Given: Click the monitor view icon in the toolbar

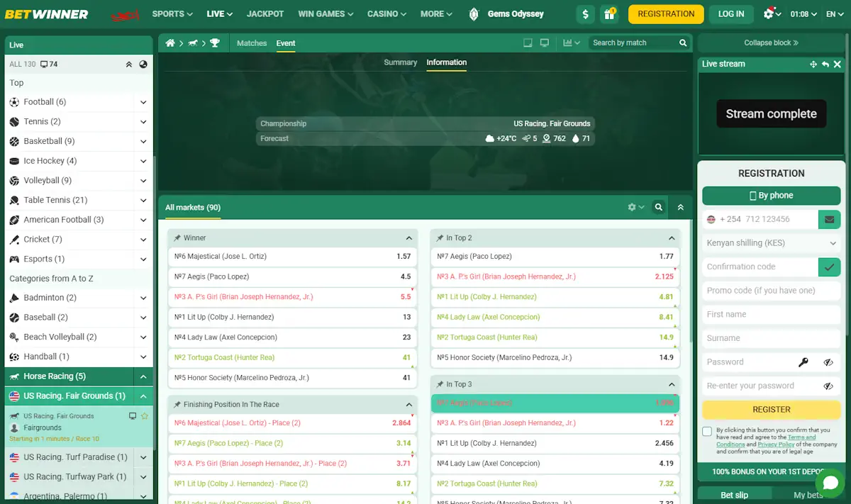Looking at the screenshot, I should [545, 43].
